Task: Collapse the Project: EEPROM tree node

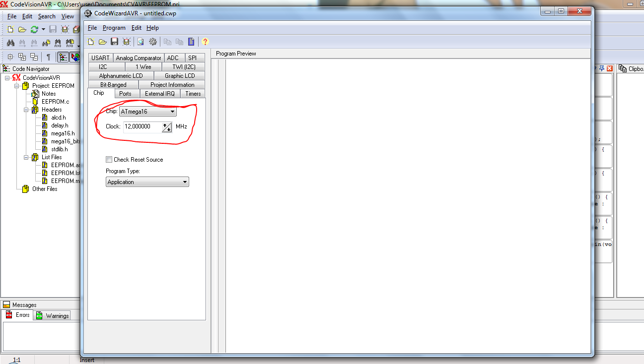Action: click(x=17, y=86)
